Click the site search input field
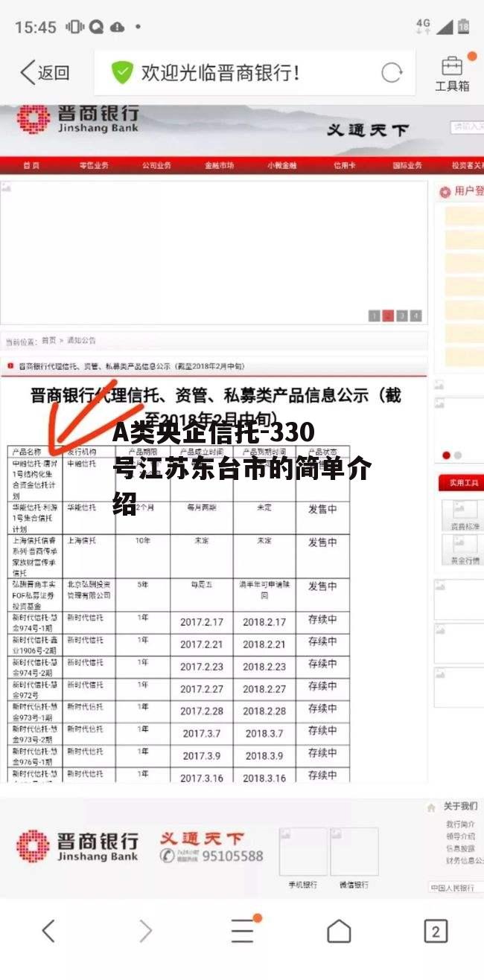Screen dimensions: 484x980 (x=468, y=128)
